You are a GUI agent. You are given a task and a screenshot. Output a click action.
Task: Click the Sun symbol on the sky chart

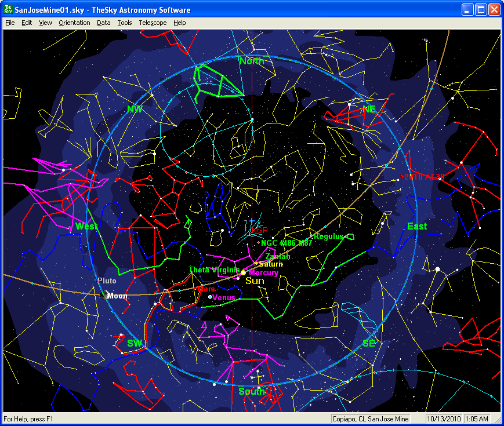point(244,272)
